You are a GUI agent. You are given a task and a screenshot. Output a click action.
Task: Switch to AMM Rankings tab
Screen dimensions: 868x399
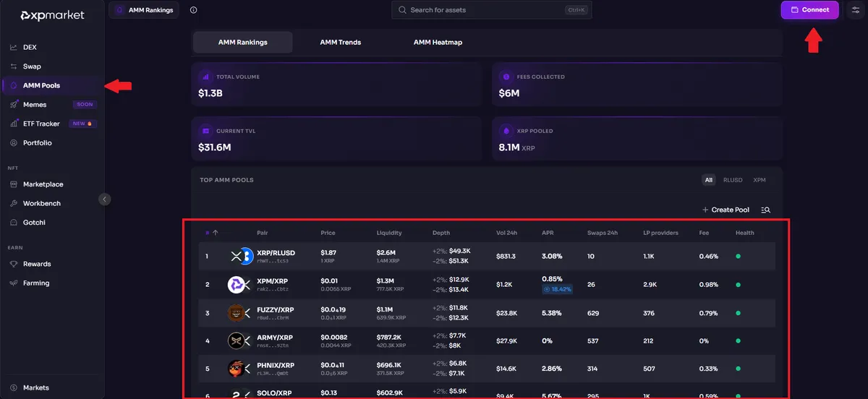(x=243, y=42)
